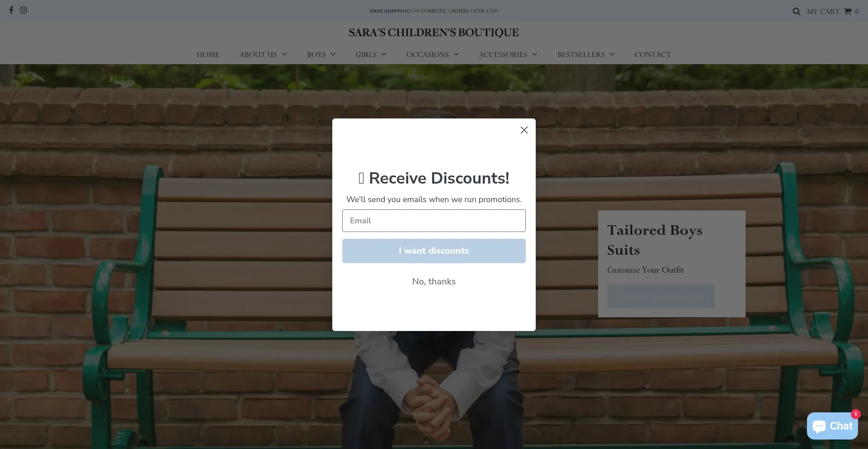Decline with No, thanks link
Image resolution: width=868 pixels, height=449 pixels.
[434, 281]
